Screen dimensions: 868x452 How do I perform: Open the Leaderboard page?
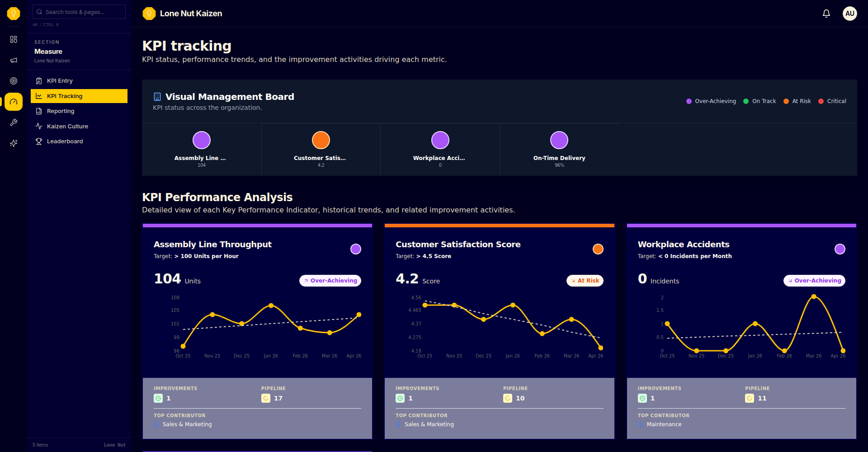pos(79,141)
